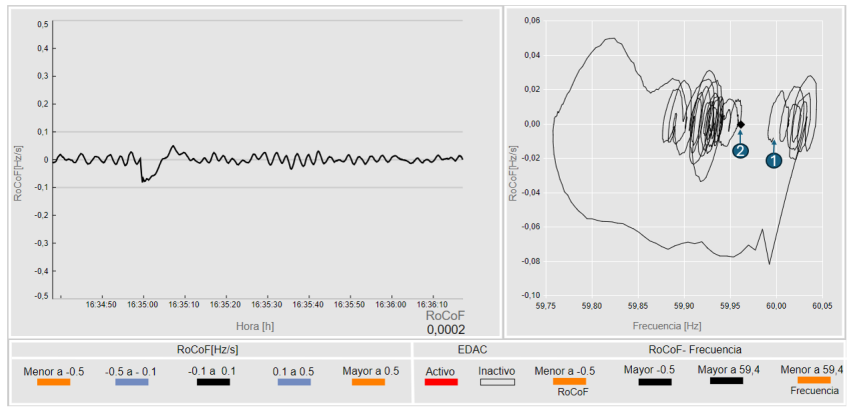Click the blue -0.5 a -0.1 swatch
Screen dimensions: 854x415
pyautogui.click(x=132, y=382)
